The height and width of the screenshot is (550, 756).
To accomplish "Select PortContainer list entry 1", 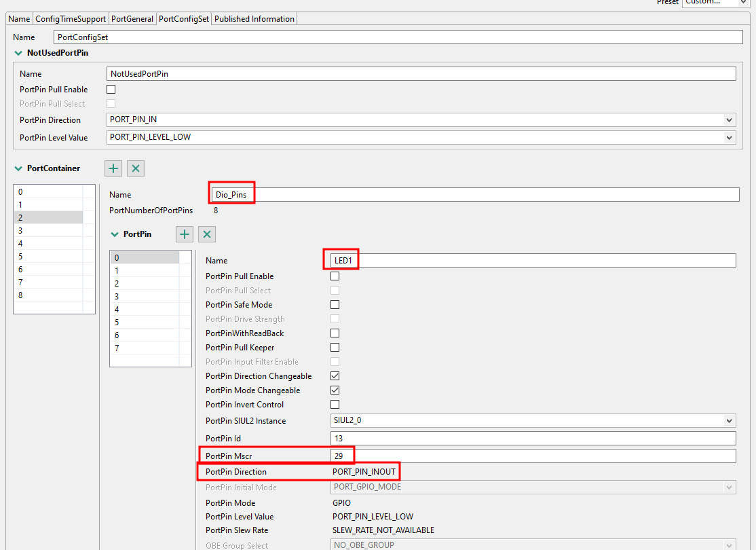I will (x=48, y=204).
